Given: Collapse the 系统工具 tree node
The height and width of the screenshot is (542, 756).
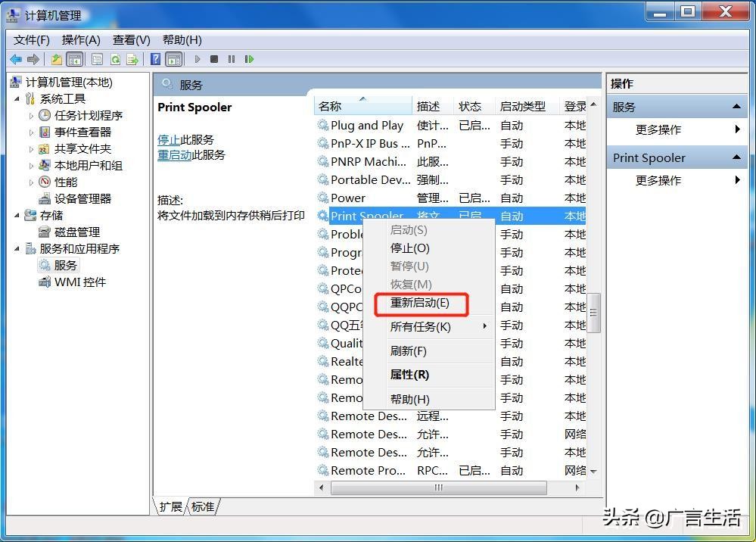Looking at the screenshot, I should [17, 98].
